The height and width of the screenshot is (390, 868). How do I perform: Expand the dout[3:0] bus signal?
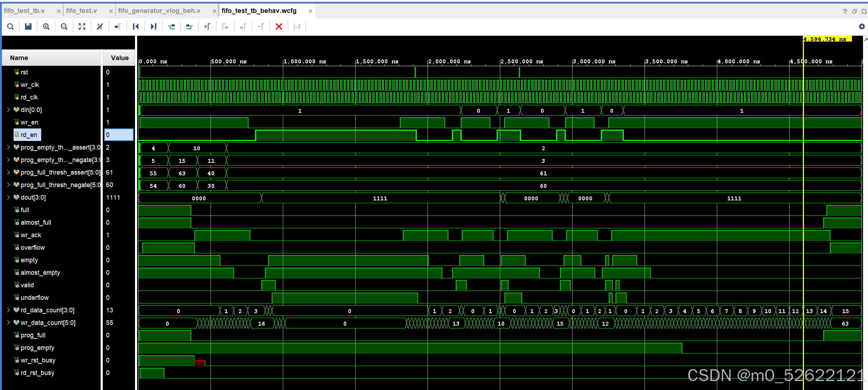8,198
